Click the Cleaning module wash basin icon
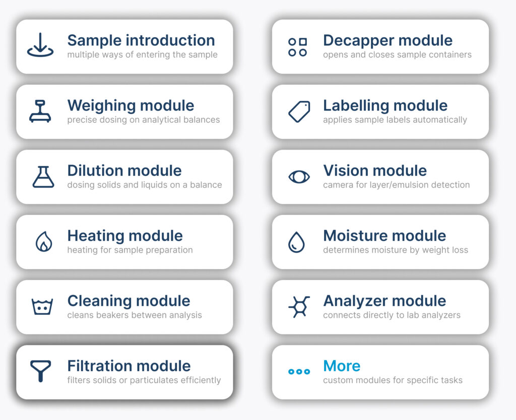Image resolution: width=516 pixels, height=420 pixels. coord(42,307)
